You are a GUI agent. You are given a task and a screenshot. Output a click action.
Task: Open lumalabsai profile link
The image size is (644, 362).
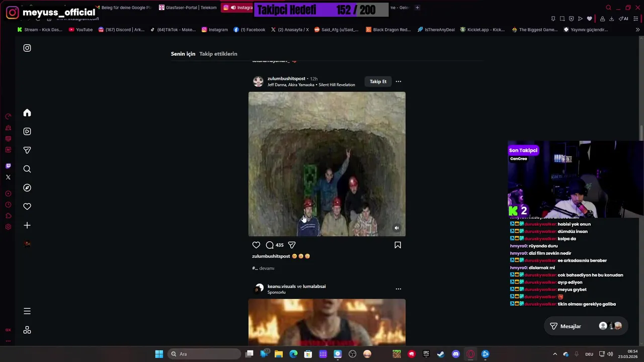coord(314,287)
